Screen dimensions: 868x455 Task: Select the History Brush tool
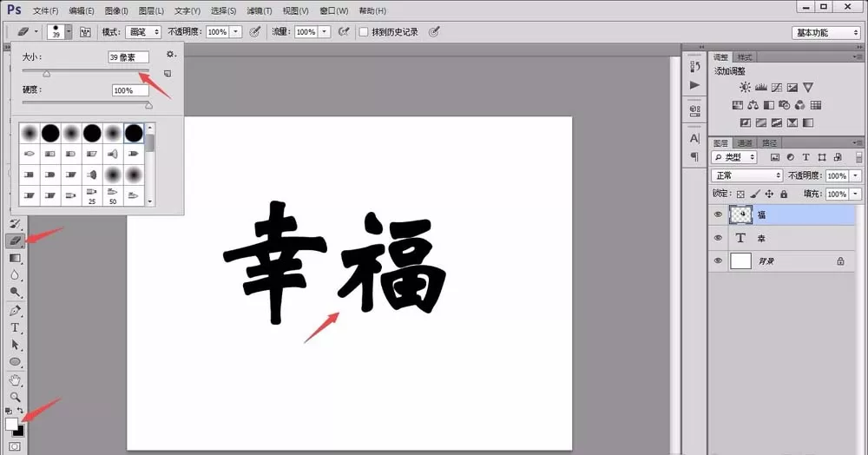pyautogui.click(x=15, y=224)
